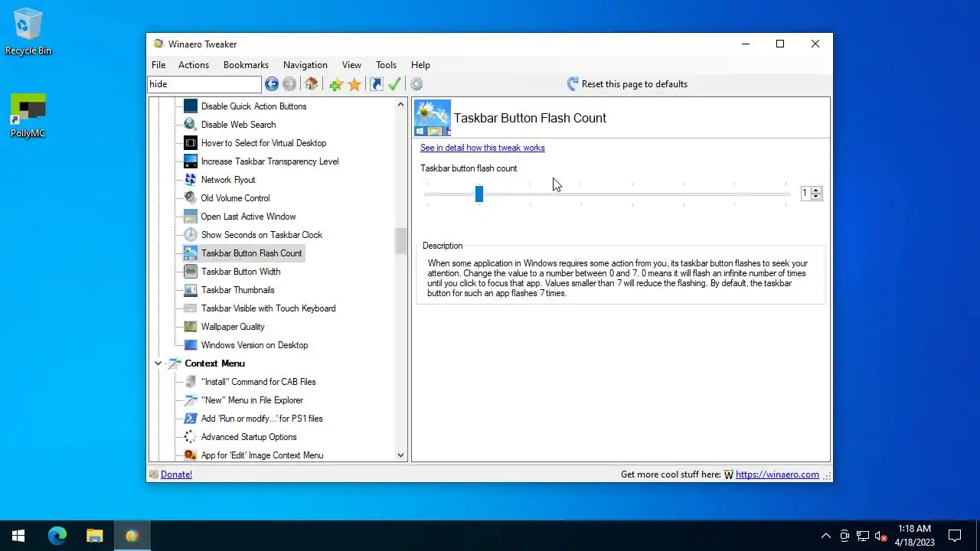Click the PowerShell icon for PS1 files
Viewport: 980px width, 551px height.
[191, 419]
